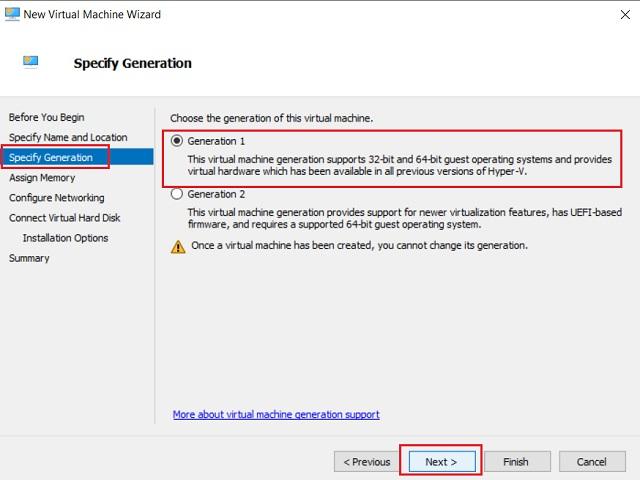Click the Next button

click(442, 462)
